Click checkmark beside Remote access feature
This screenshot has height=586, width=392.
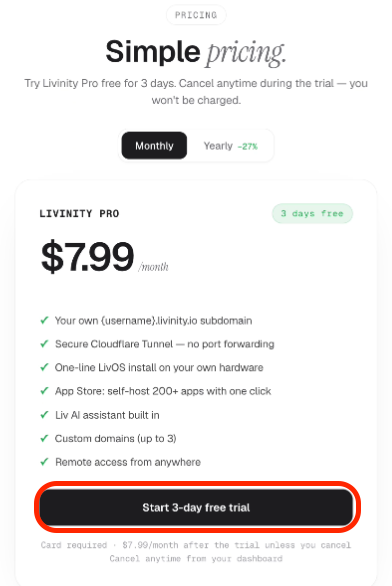[44, 462]
